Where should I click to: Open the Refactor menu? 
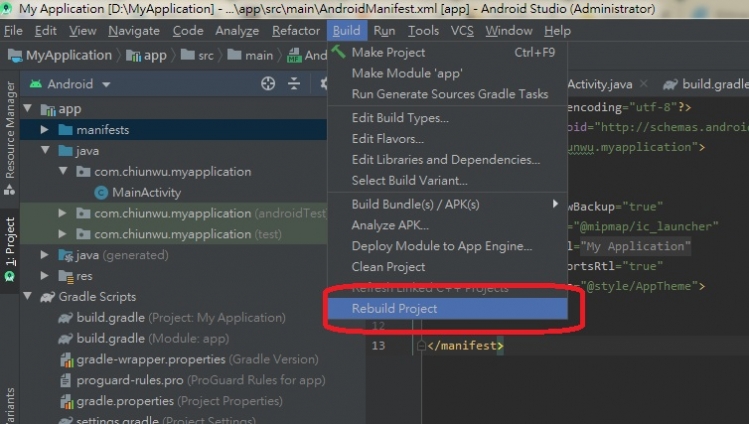[x=296, y=31]
